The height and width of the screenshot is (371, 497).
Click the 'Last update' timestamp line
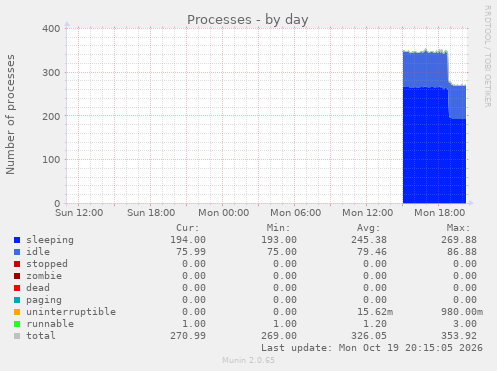(372, 348)
